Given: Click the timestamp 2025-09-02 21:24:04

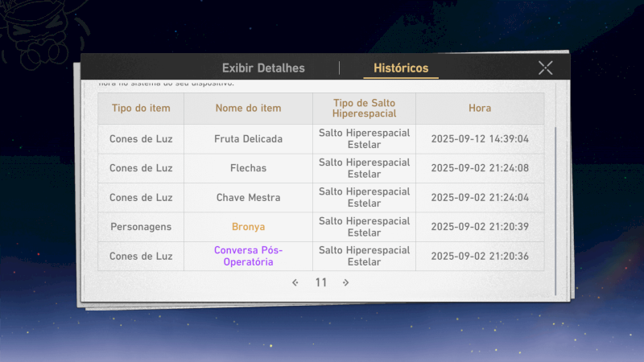Looking at the screenshot, I should [x=480, y=197].
